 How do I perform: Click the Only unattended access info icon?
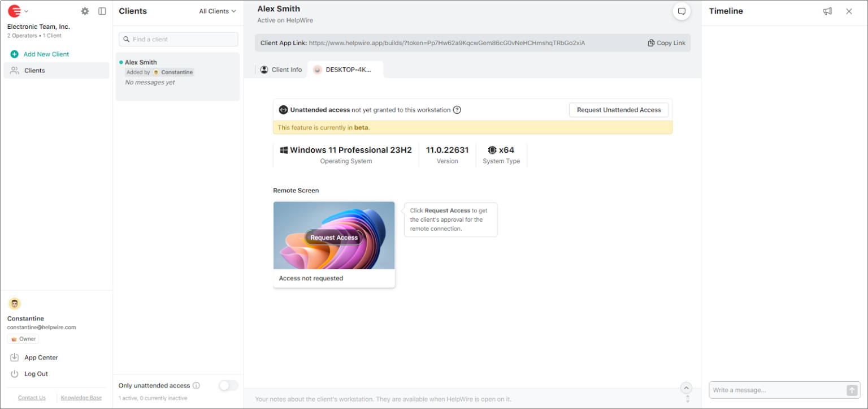click(x=196, y=385)
